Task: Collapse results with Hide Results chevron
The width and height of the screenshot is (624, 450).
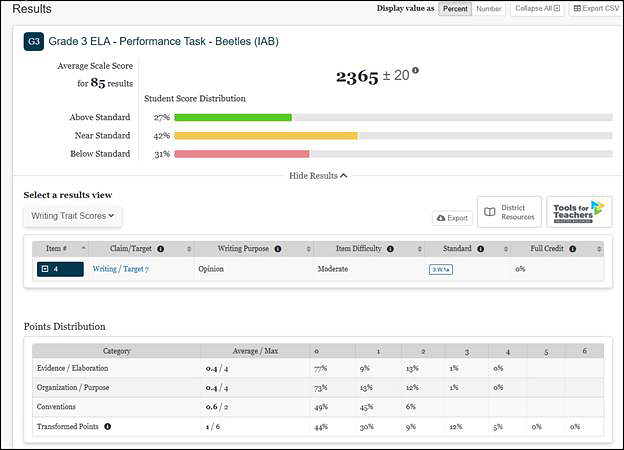Action: point(344,176)
